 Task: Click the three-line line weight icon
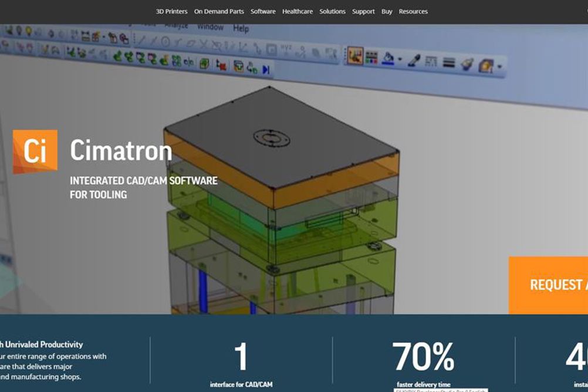[449, 63]
